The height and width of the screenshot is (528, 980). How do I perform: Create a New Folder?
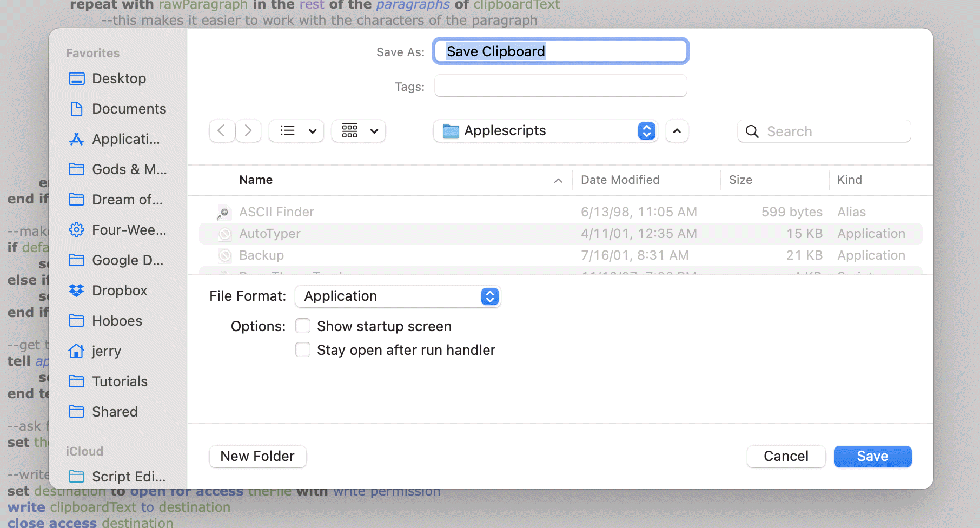click(257, 457)
